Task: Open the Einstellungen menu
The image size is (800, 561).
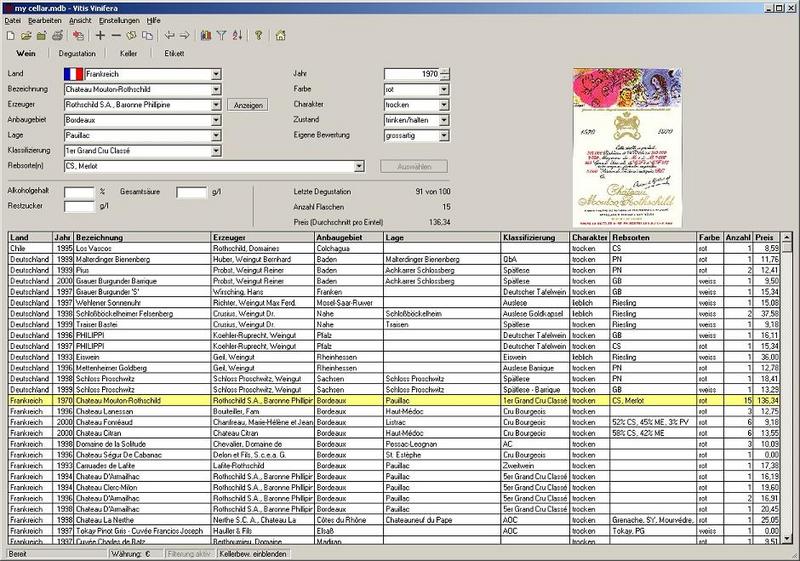Action: (119, 20)
